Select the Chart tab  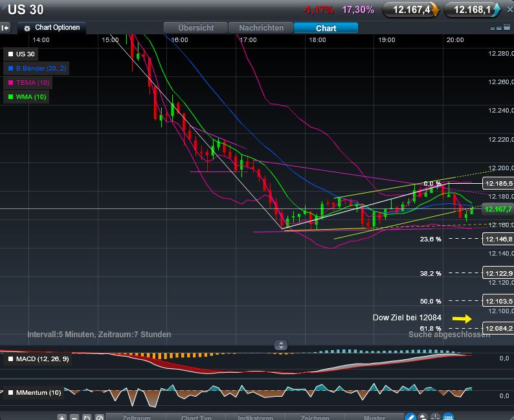click(x=326, y=28)
